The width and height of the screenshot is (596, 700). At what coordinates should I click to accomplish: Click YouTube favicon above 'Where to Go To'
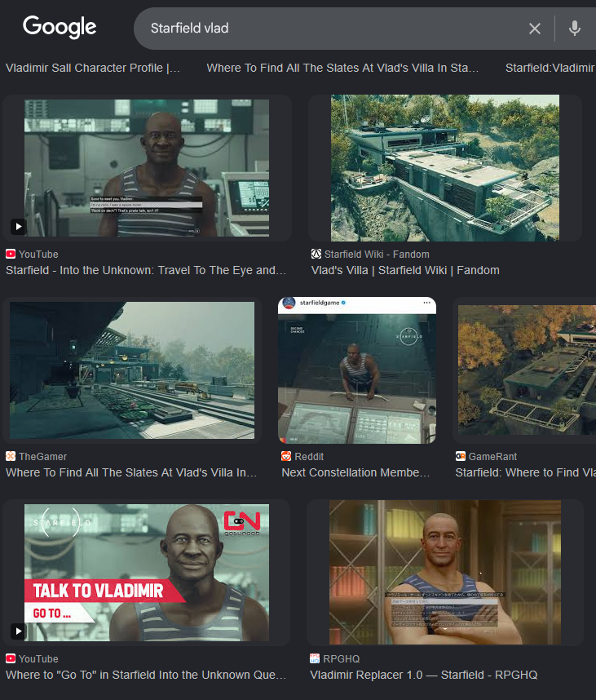click(x=11, y=658)
